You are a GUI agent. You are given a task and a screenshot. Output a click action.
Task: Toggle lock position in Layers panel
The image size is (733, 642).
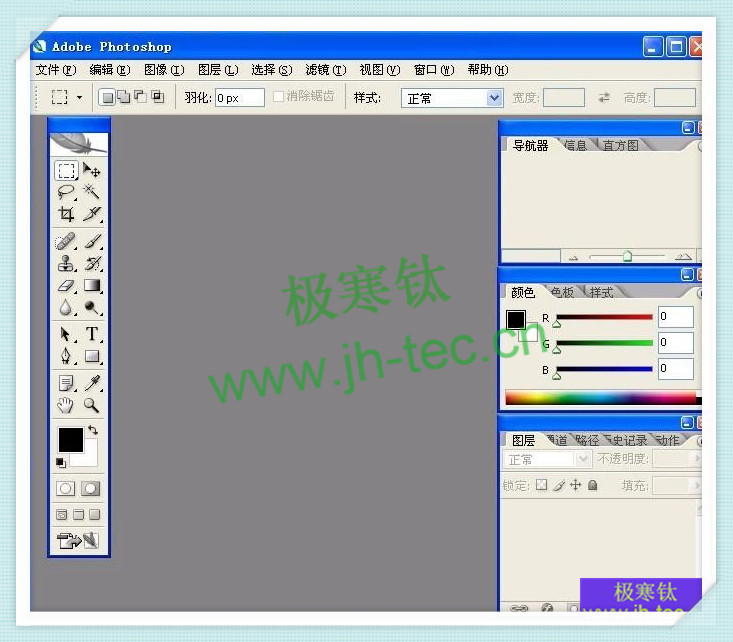575,485
